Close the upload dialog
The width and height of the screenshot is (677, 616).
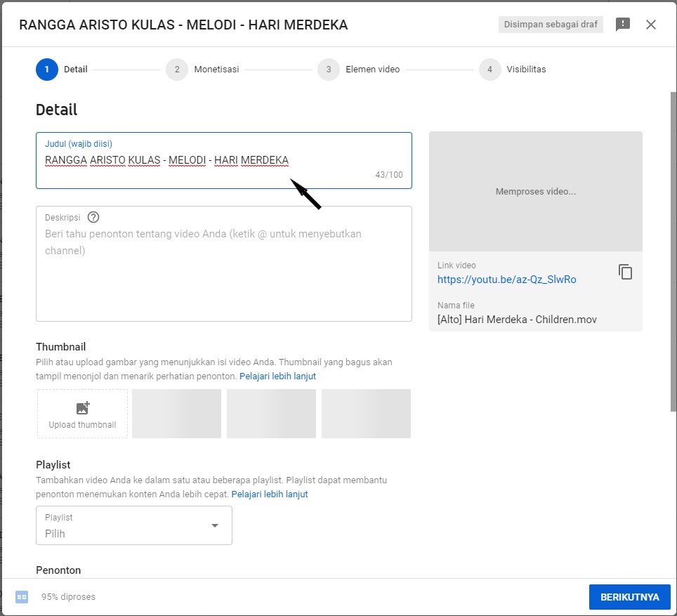click(651, 25)
